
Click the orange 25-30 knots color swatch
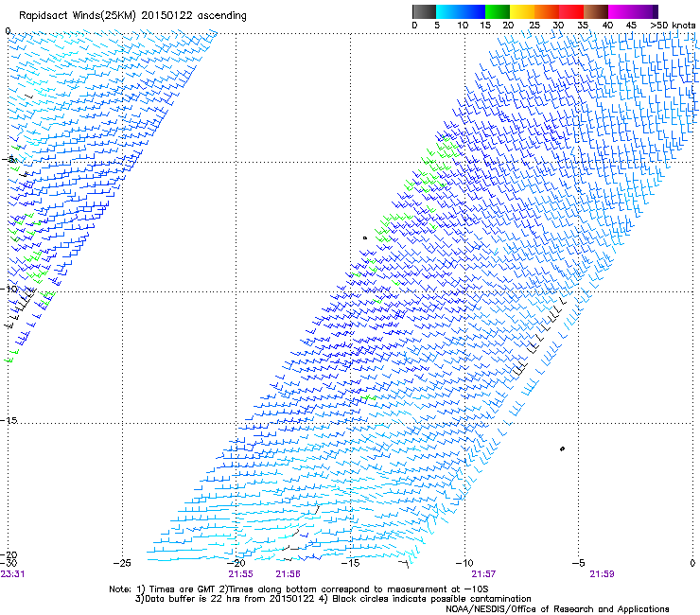click(547, 11)
